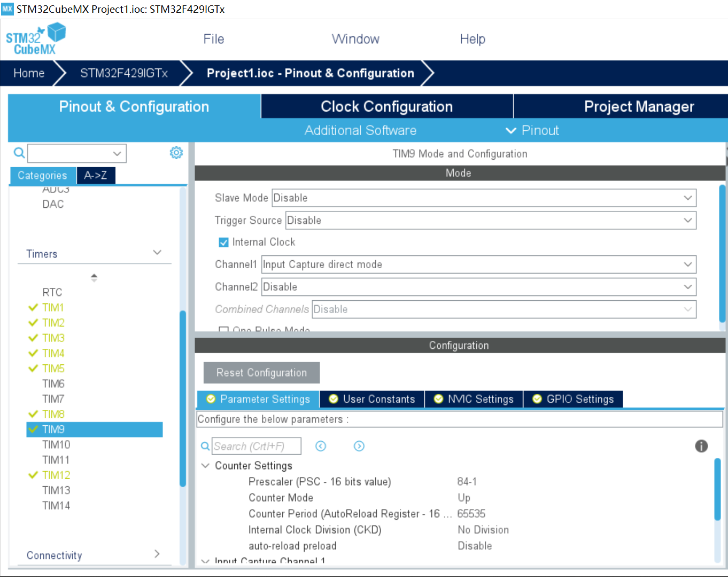Open the Parameter Settings tab
This screenshot has height=577, width=728.
258,399
